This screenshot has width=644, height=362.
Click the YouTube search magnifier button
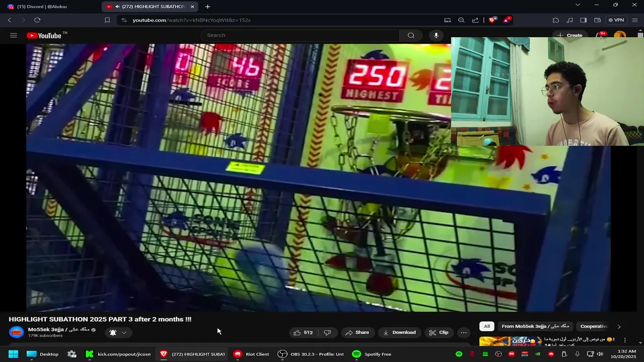(x=411, y=35)
